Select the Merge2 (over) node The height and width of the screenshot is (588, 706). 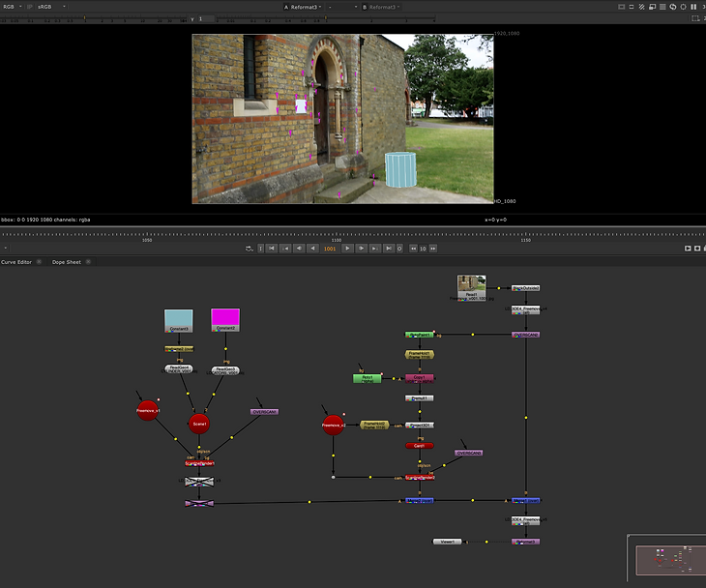point(419,500)
